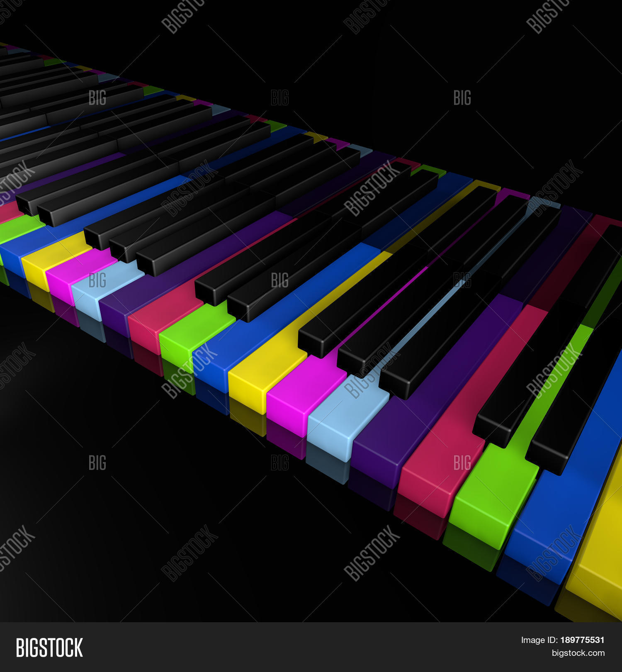This screenshot has height=672, width=622.
Task: Click the BIGSTOCK logo in the footer bar
Action: (49, 648)
